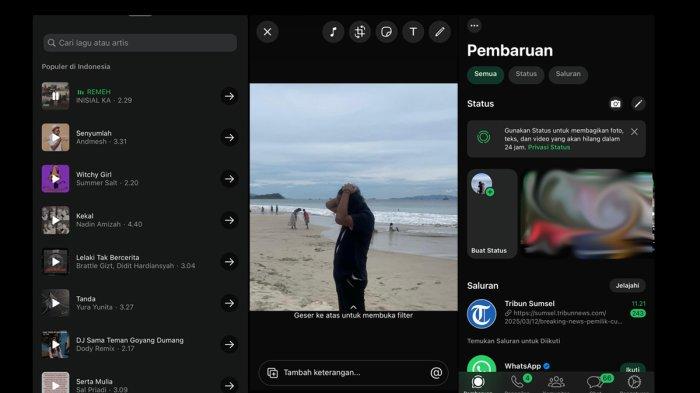The height and width of the screenshot is (393, 700).
Task: Click the Tanda song title
Action: [x=86, y=299]
